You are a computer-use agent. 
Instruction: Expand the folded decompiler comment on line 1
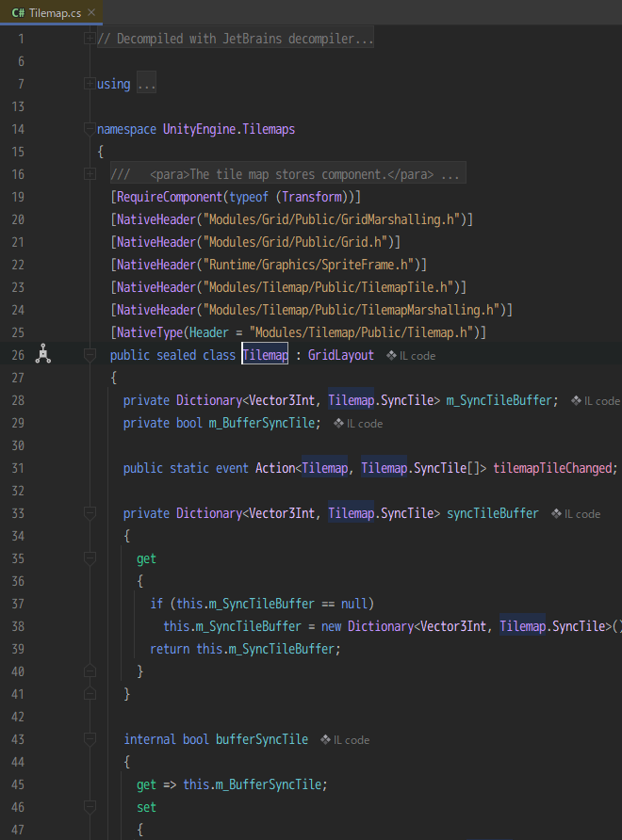90,39
